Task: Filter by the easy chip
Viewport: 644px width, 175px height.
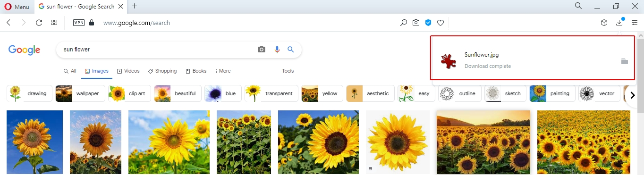Action: 416,93
